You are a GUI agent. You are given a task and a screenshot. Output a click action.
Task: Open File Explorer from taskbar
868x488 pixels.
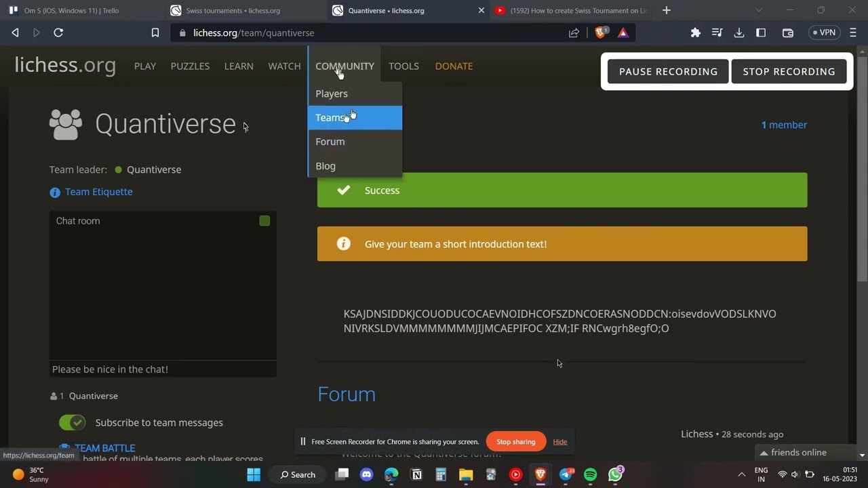click(466, 474)
